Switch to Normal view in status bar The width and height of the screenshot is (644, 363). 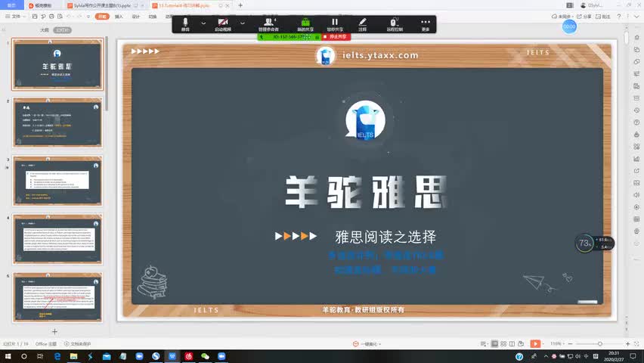(x=494, y=343)
